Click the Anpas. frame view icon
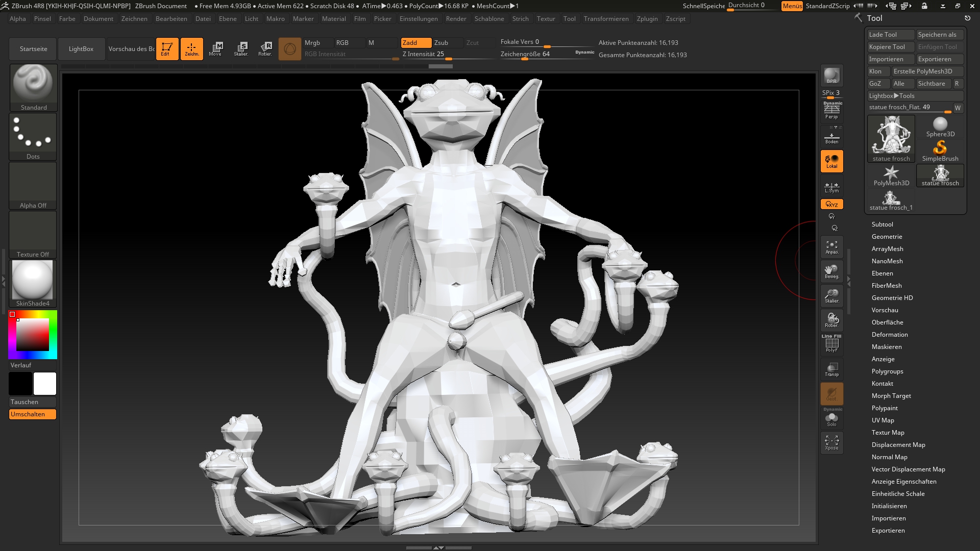 831,247
